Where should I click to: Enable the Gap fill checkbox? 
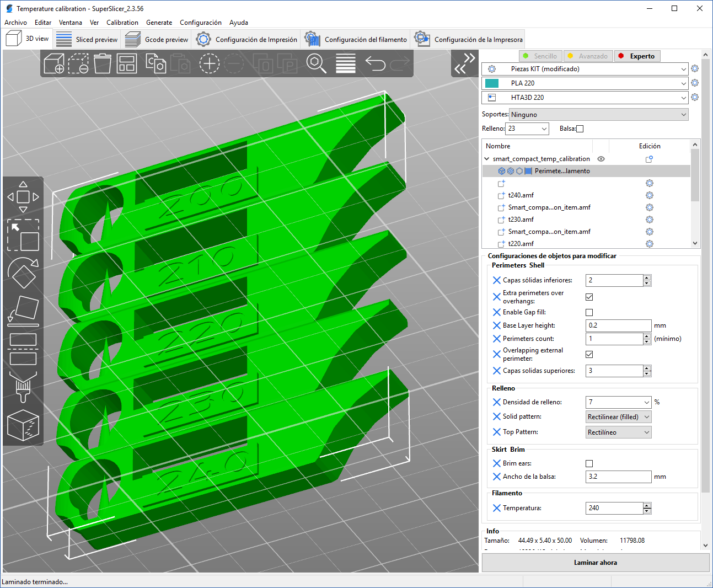589,313
